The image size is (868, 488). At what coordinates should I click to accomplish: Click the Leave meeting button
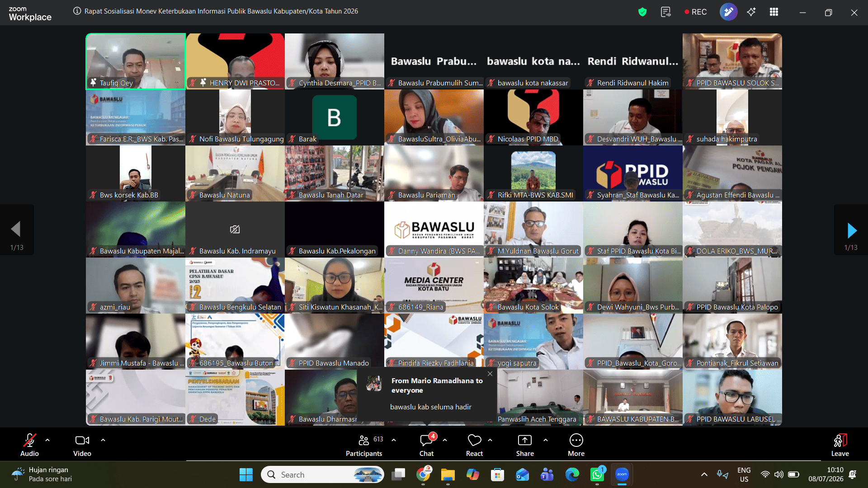pos(840,445)
